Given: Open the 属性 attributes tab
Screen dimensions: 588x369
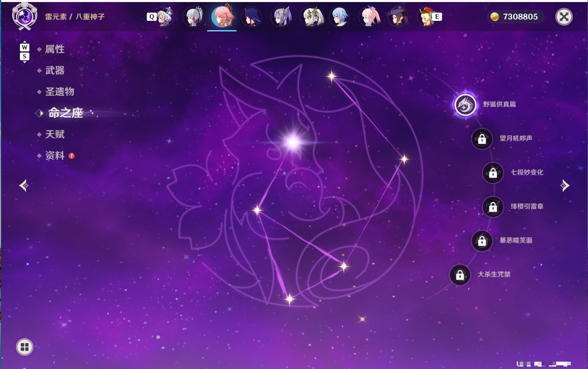Looking at the screenshot, I should [x=55, y=49].
